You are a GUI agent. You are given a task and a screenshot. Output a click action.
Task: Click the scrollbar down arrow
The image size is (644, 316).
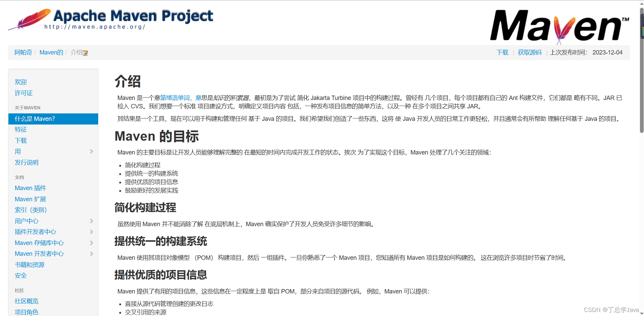pos(642,313)
